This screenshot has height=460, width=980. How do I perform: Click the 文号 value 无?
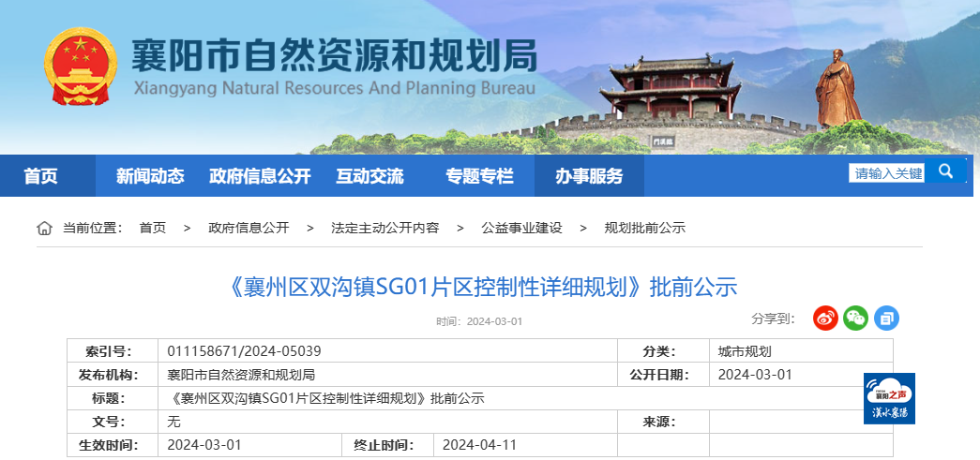[173, 422]
